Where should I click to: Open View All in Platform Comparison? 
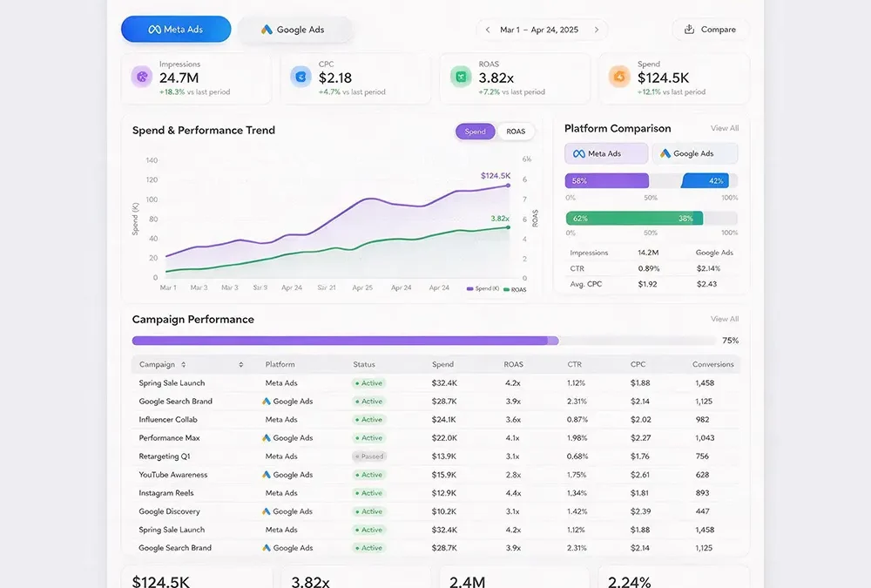click(x=725, y=128)
